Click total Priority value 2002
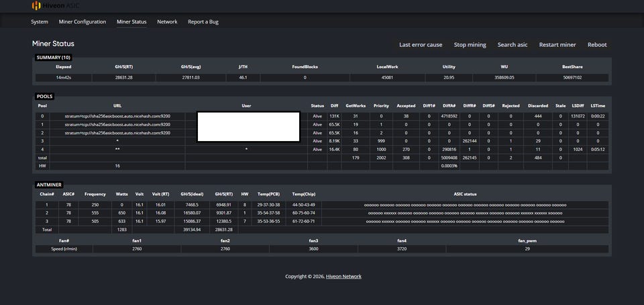644x305 pixels. pyautogui.click(x=381, y=158)
